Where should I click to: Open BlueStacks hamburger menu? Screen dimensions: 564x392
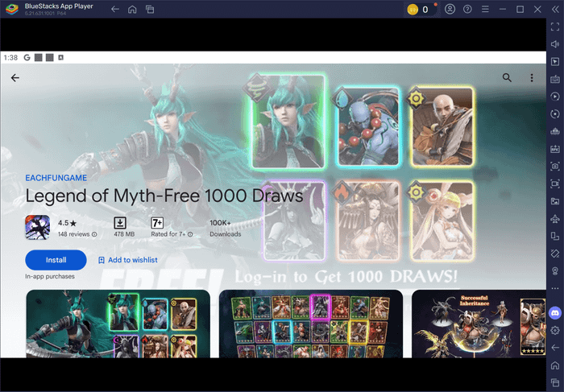[x=485, y=9]
